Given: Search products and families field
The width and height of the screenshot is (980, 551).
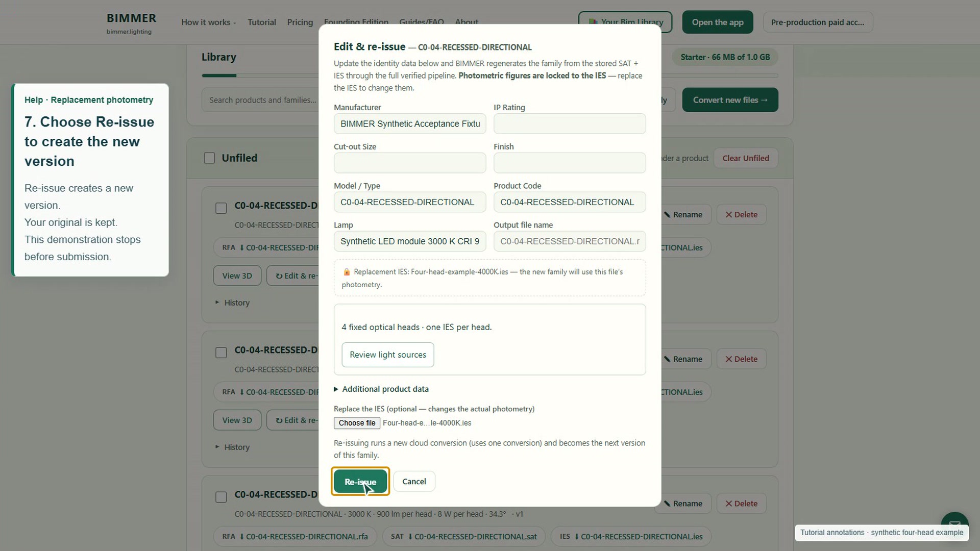Looking at the screenshot, I should [x=261, y=100].
